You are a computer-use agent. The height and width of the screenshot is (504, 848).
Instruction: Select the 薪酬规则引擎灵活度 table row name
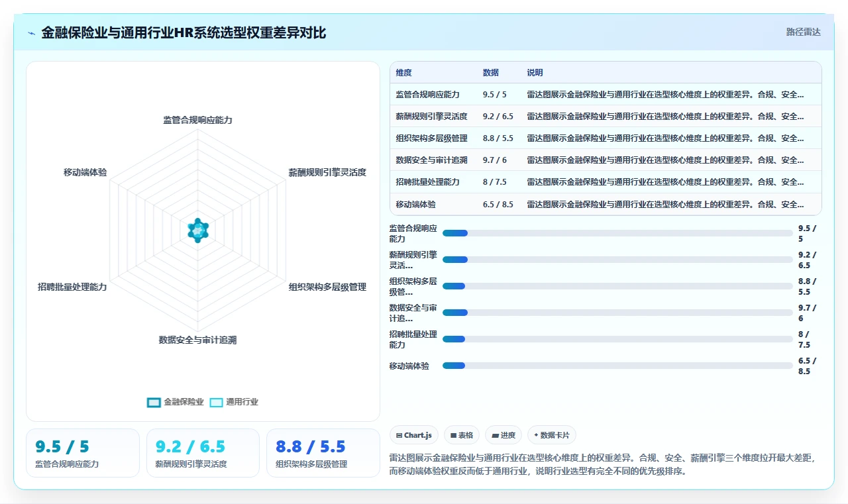(x=431, y=117)
